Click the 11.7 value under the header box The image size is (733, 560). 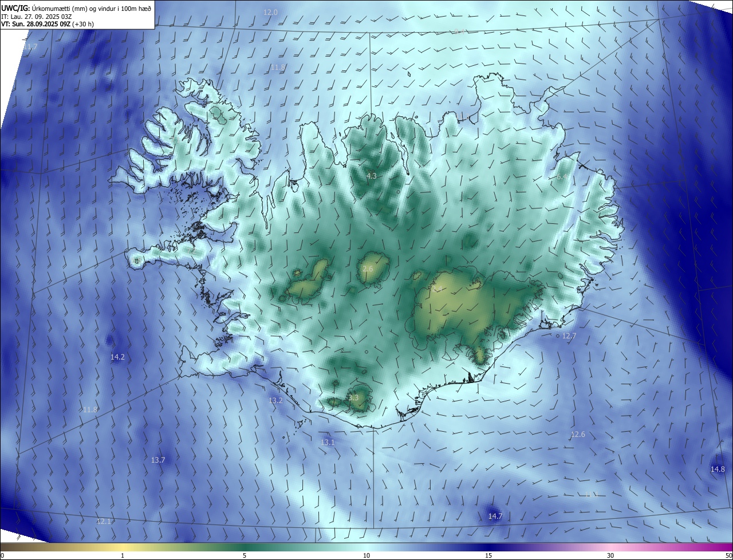[30, 46]
